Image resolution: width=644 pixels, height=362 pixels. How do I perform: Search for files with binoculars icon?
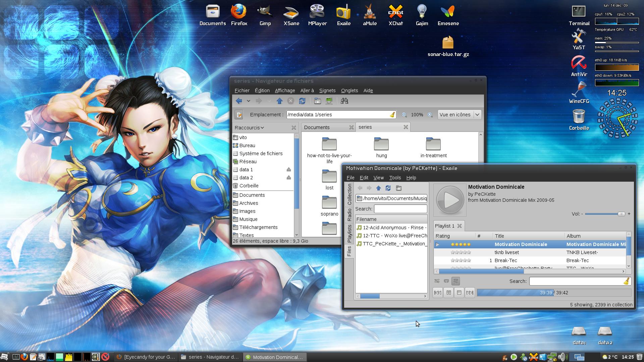pyautogui.click(x=344, y=101)
